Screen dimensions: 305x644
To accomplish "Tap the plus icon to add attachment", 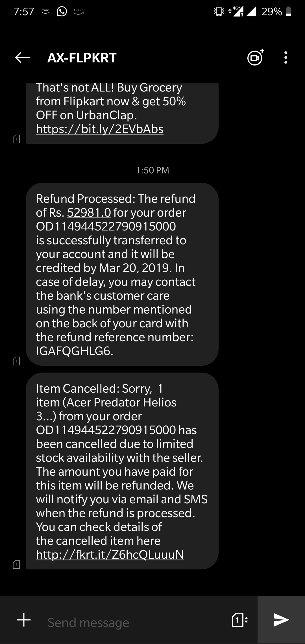I will (x=24, y=620).
